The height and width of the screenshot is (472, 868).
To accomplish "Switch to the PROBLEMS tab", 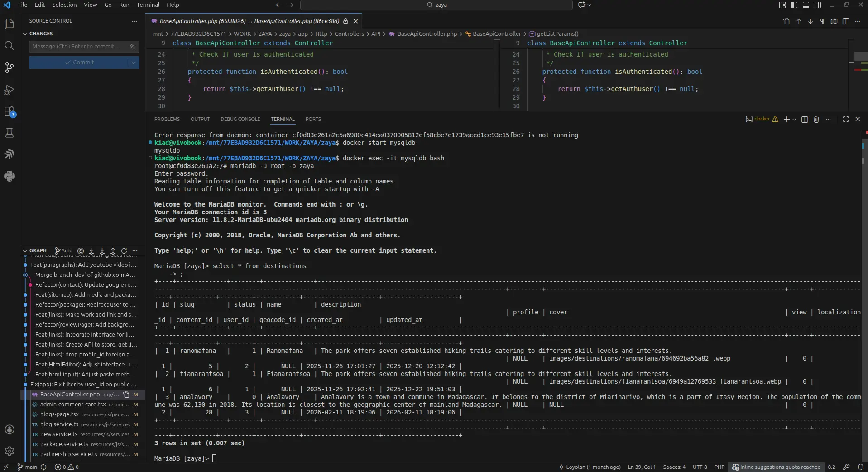I will point(167,119).
